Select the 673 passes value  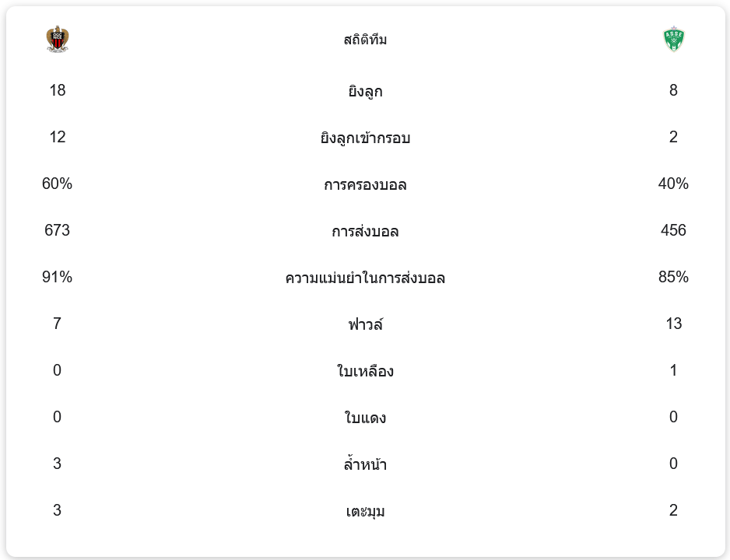(x=58, y=230)
